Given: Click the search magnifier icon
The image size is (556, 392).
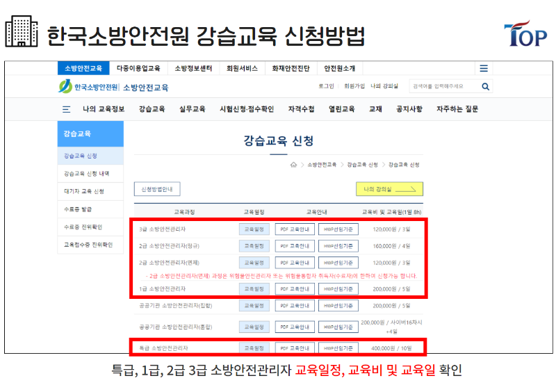Looking at the screenshot, I should pyautogui.click(x=485, y=87).
